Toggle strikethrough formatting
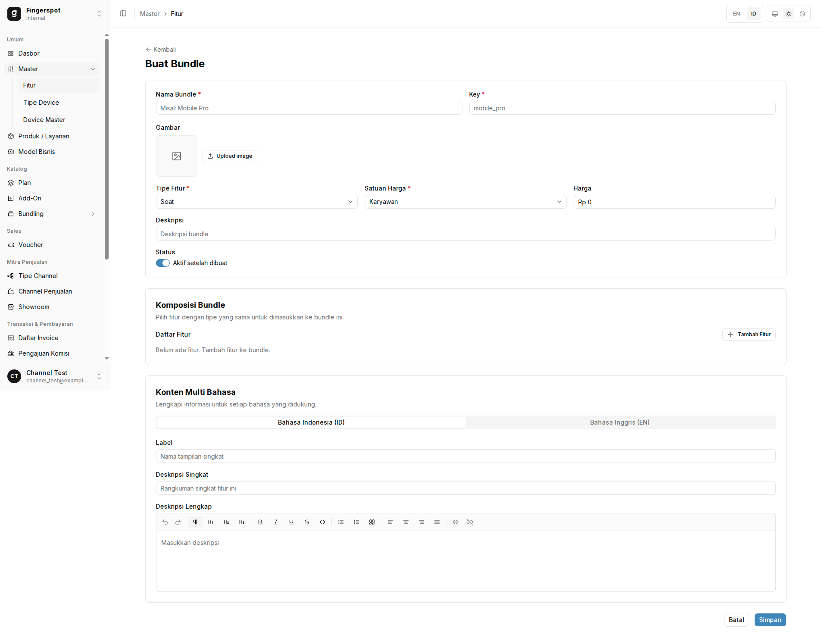 pos(307,522)
